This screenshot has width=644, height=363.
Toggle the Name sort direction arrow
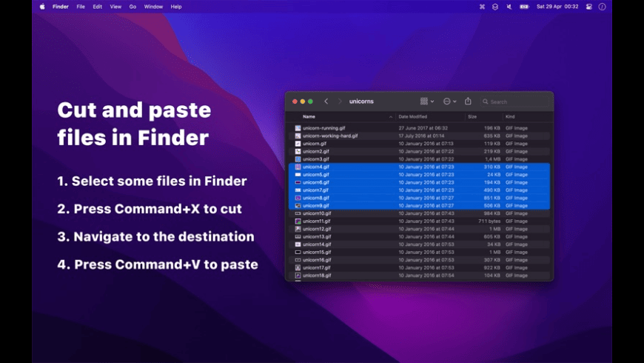[x=391, y=117]
